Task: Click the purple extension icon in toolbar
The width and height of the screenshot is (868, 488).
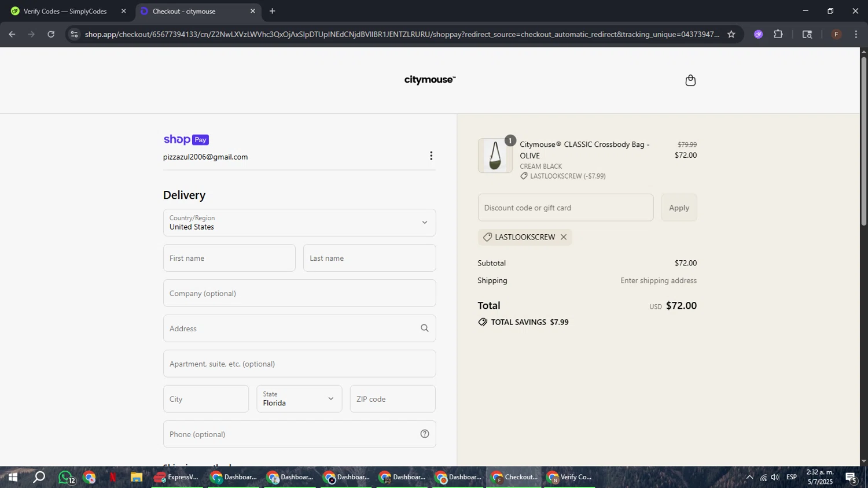Action: pos(758,34)
